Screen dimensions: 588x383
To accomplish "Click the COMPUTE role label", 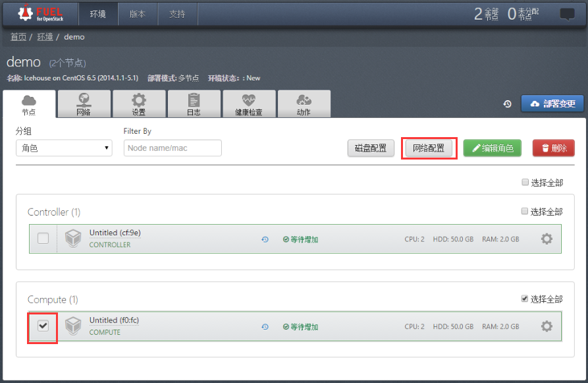I will pos(105,332).
